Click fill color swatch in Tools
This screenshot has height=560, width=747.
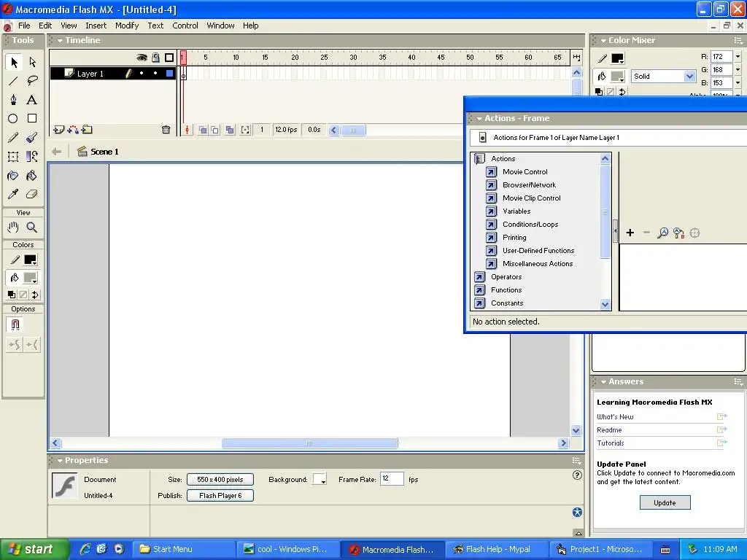coord(31,278)
